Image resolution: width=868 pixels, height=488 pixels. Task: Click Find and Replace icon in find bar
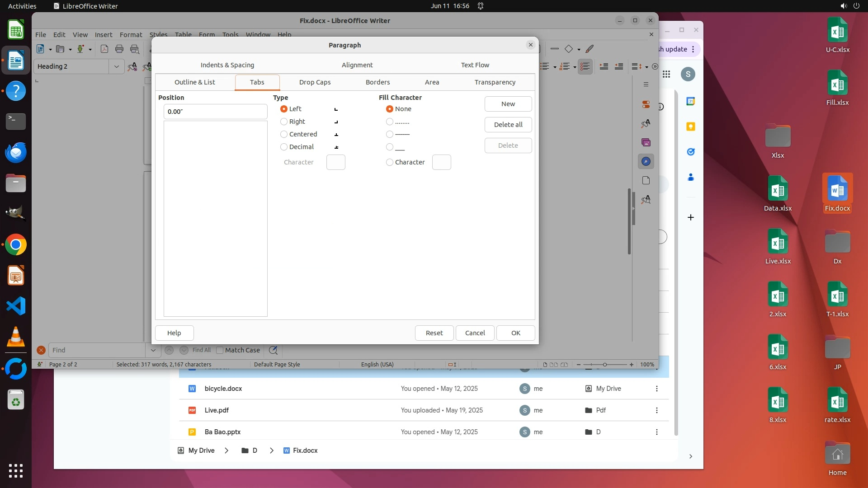point(273,350)
